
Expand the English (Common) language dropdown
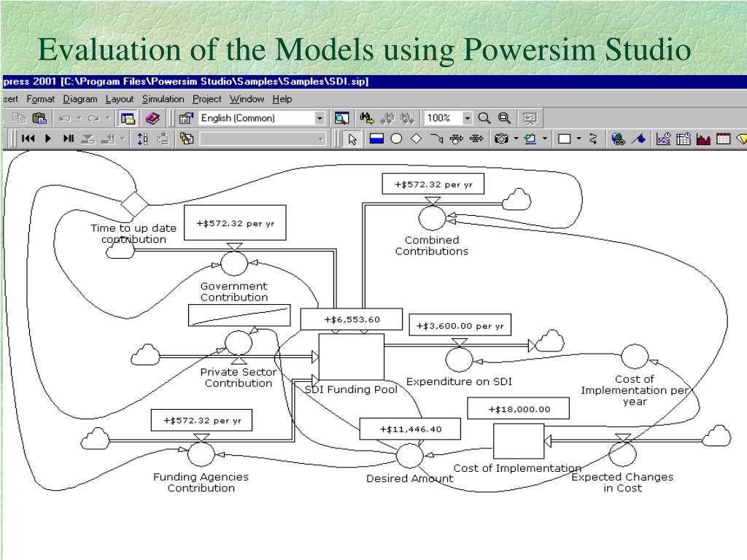[x=320, y=117]
